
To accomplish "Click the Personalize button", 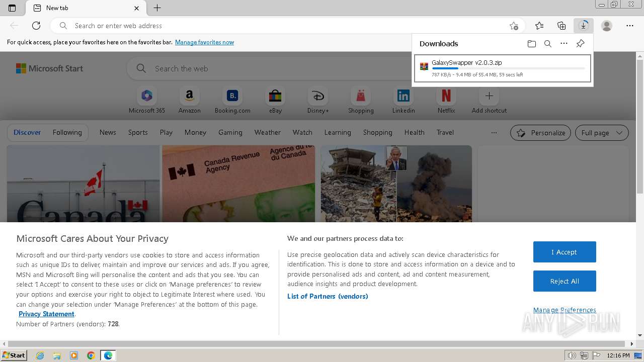I will [540, 133].
